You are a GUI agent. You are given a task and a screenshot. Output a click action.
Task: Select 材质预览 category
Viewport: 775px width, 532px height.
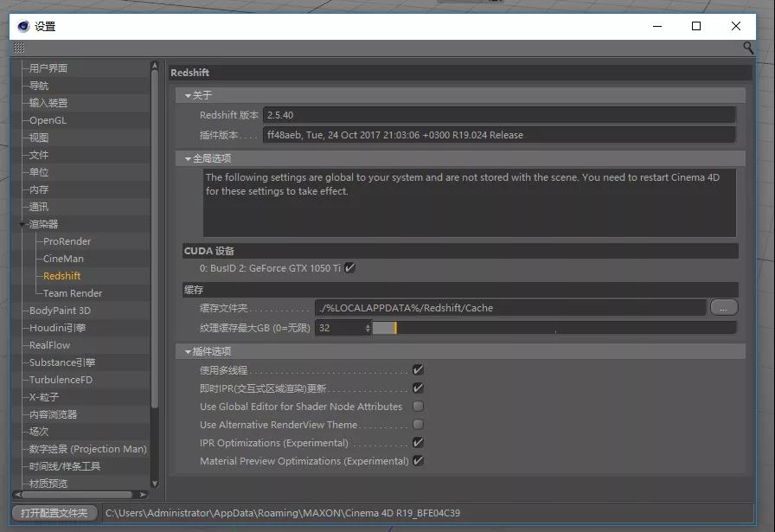pyautogui.click(x=48, y=483)
